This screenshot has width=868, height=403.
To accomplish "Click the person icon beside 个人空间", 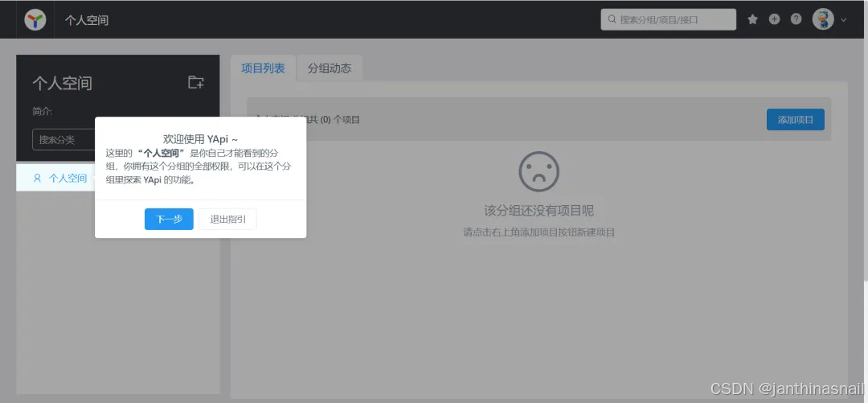I will pos(37,178).
